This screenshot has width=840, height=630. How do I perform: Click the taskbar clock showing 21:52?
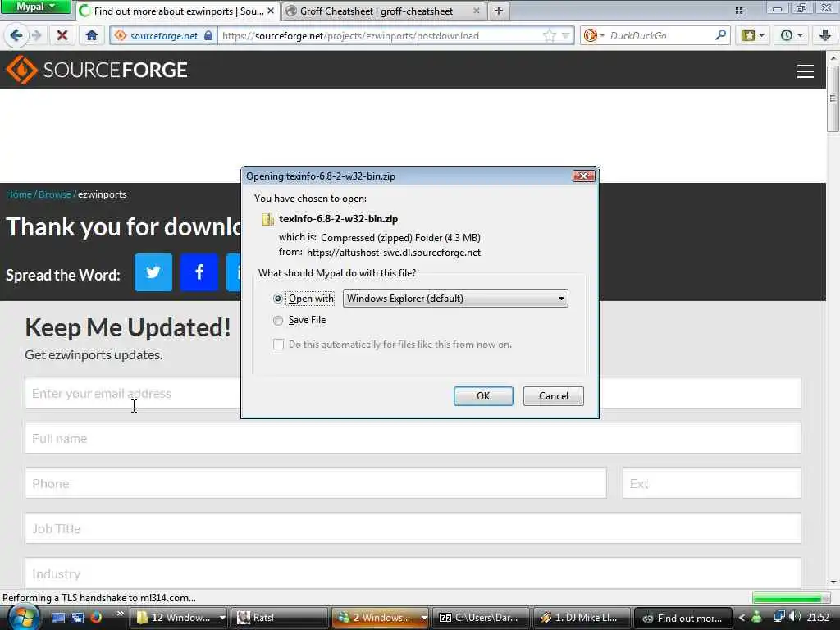click(818, 618)
